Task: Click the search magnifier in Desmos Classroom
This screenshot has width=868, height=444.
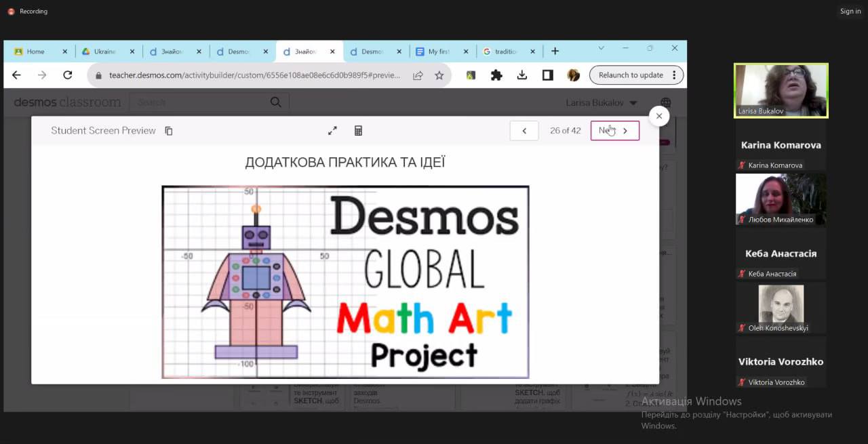Action: 275,102
